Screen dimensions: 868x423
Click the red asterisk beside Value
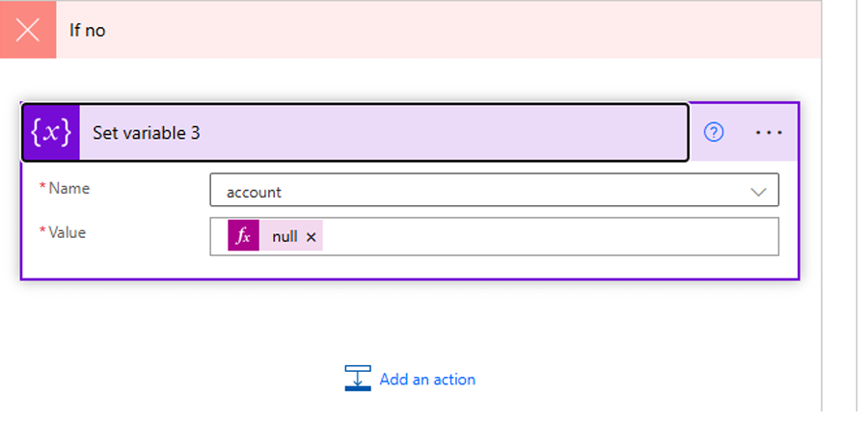(42, 232)
